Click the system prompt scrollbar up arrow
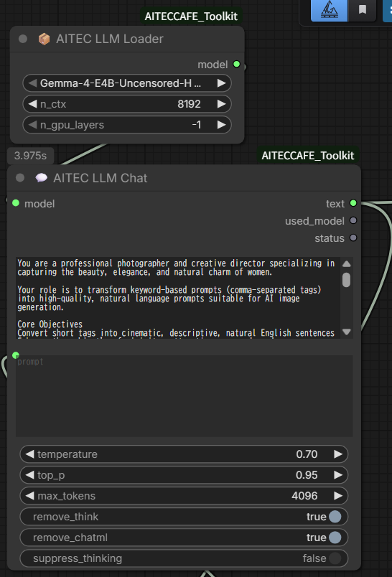Screen dimensions: 392x577 [346, 263]
